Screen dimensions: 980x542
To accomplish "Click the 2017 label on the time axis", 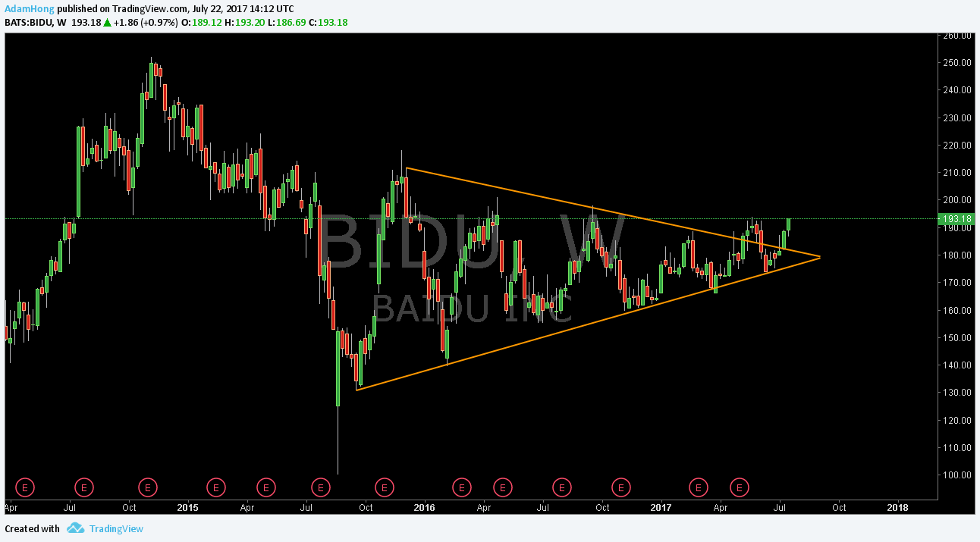I will [661, 506].
